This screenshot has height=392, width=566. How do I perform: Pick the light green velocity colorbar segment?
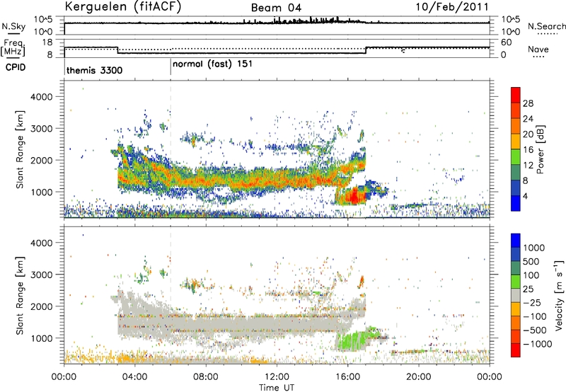click(516, 282)
